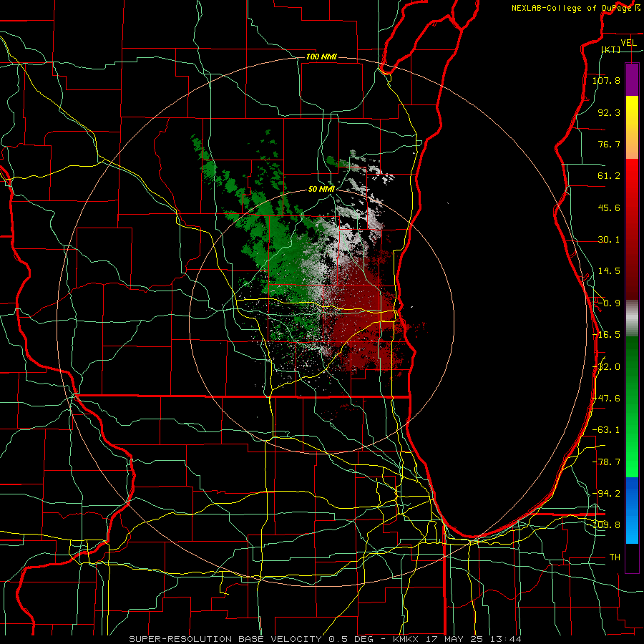Click the 100 NMI range ring label
The width and height of the screenshot is (644, 644).
coord(321,57)
